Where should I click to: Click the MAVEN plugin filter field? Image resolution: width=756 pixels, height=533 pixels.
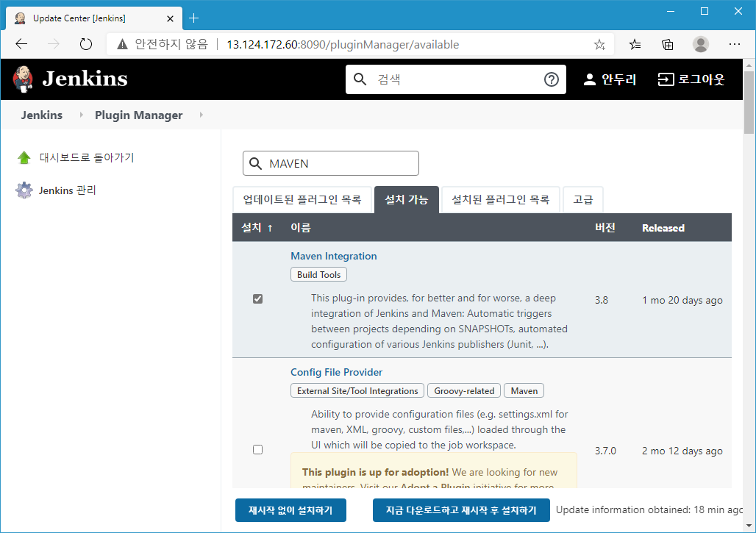331,163
